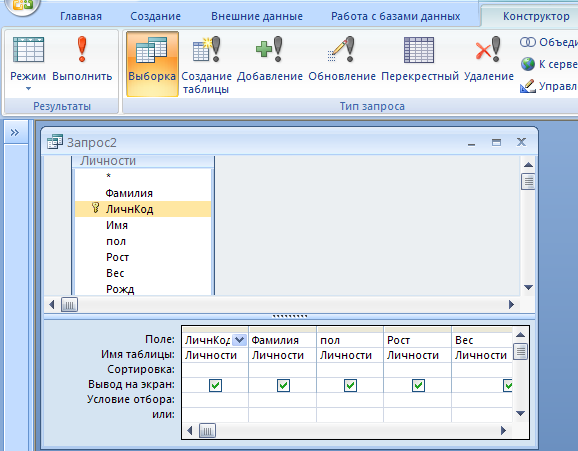Click the Office button orb

coord(22,6)
